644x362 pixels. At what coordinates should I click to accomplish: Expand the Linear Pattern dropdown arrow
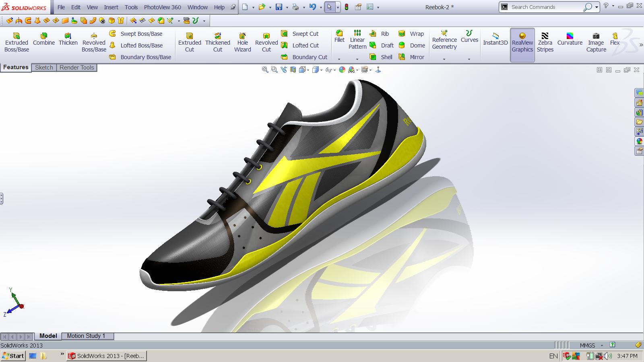(x=357, y=59)
